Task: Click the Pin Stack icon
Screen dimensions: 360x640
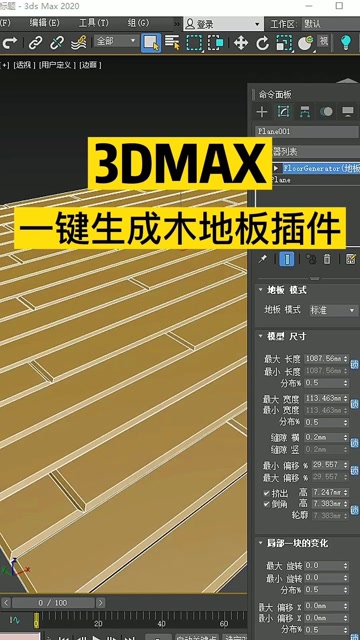Action: [262, 259]
